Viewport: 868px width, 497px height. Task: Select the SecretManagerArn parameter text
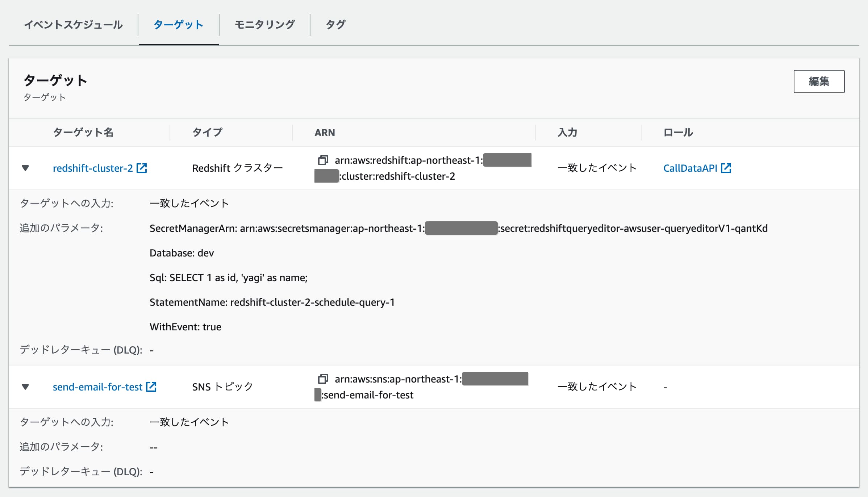pyautogui.click(x=398, y=228)
